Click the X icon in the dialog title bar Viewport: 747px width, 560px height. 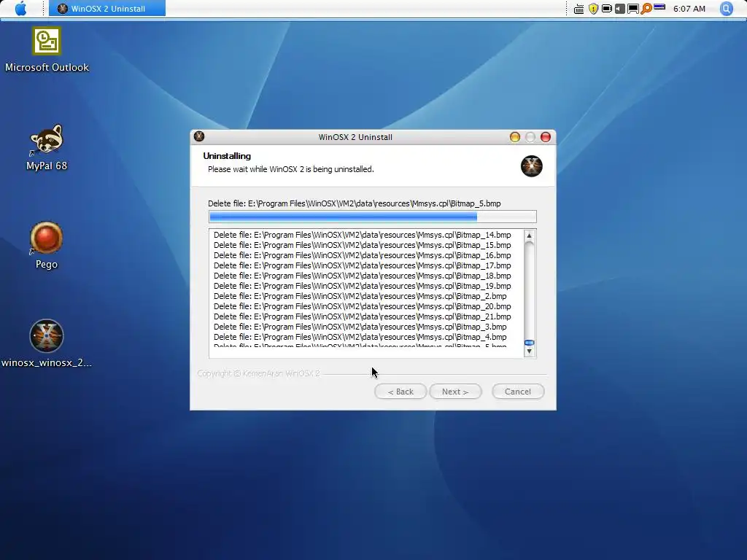(199, 136)
